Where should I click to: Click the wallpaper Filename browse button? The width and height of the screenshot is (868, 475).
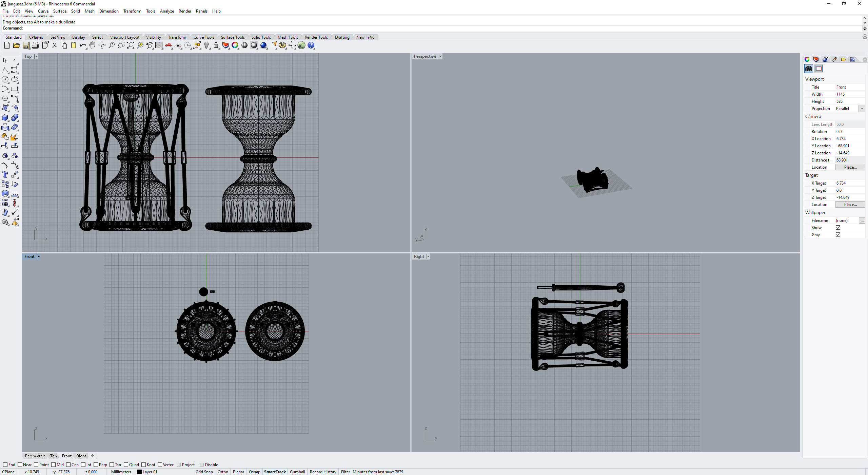coord(862,221)
